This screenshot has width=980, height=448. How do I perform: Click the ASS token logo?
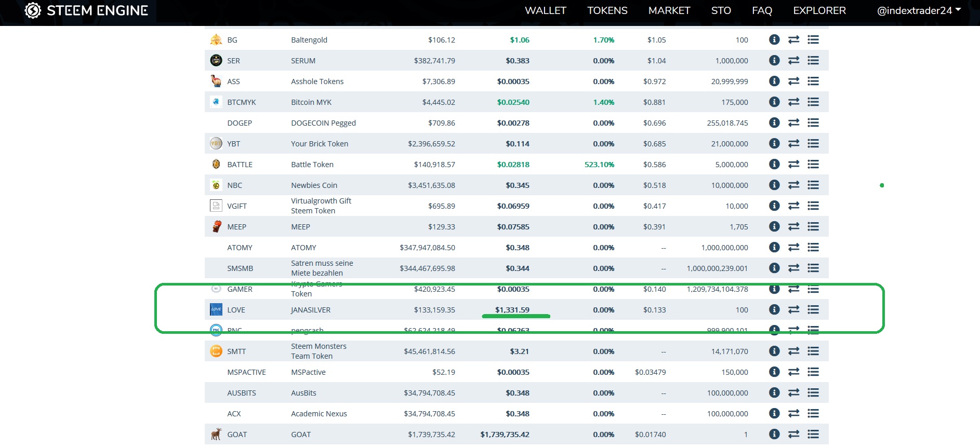click(x=216, y=81)
